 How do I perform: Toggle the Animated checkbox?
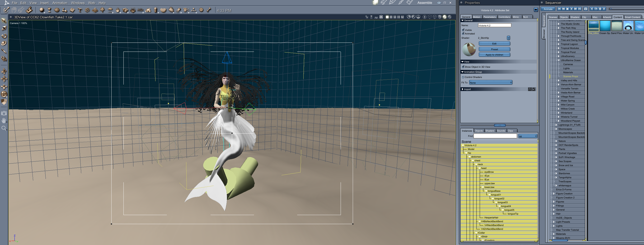tap(463, 33)
